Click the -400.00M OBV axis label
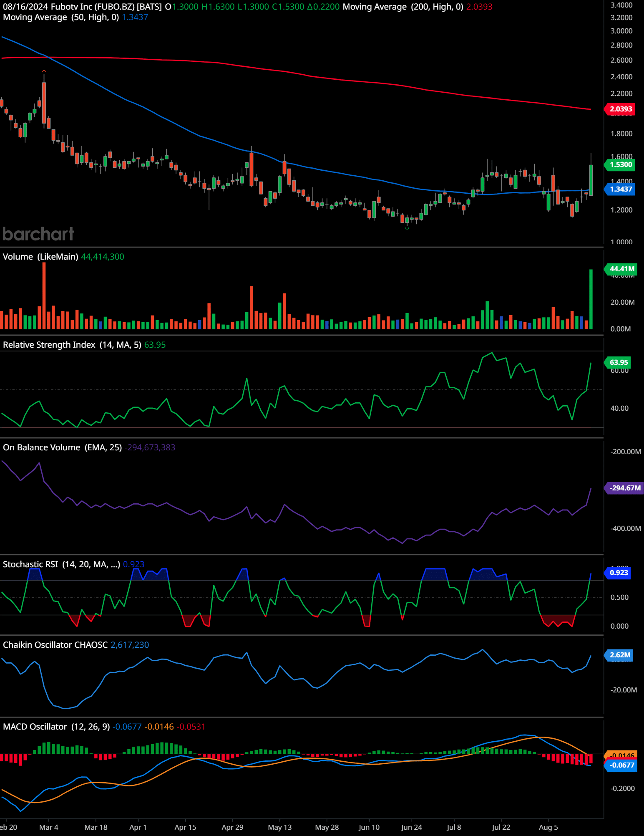The image size is (644, 836). click(x=626, y=528)
